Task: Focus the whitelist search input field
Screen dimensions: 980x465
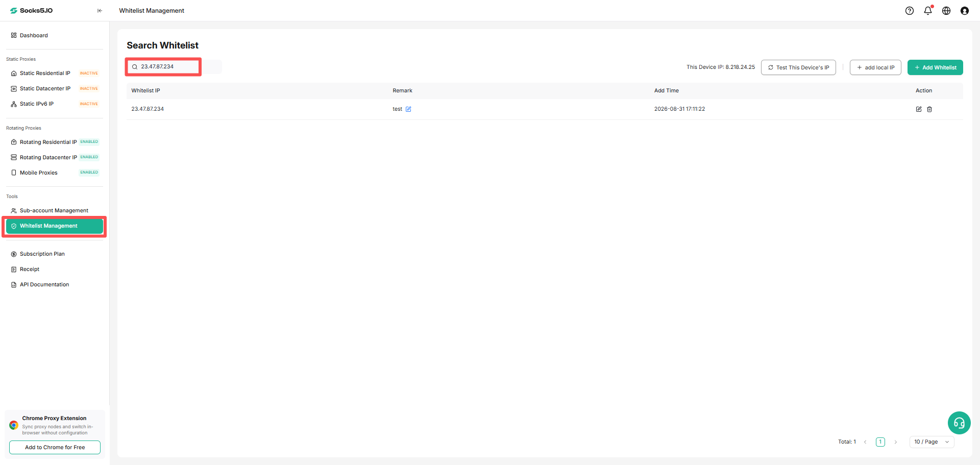Action: pos(163,67)
